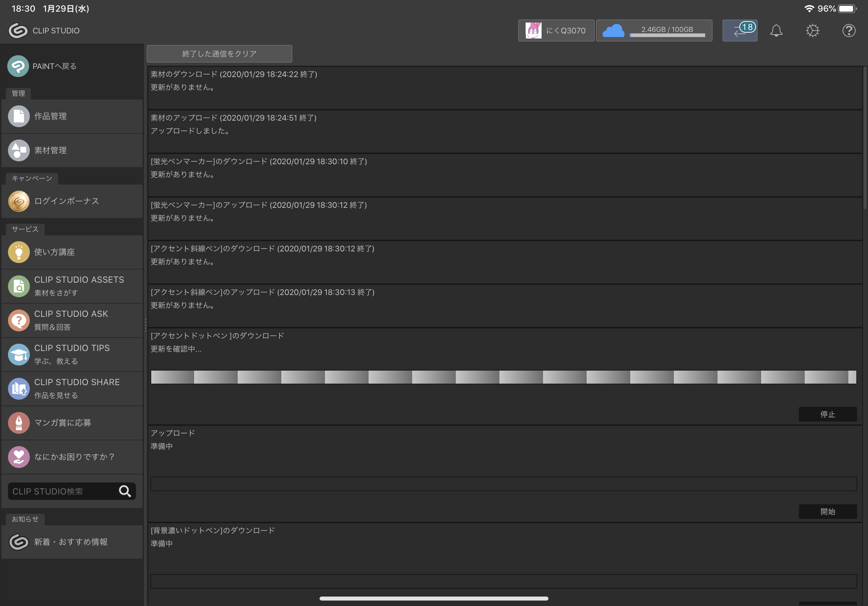Image resolution: width=868 pixels, height=606 pixels.
Task: Select [蛍光ペンマーカー]のダウンロード log entry
Action: [505, 175]
